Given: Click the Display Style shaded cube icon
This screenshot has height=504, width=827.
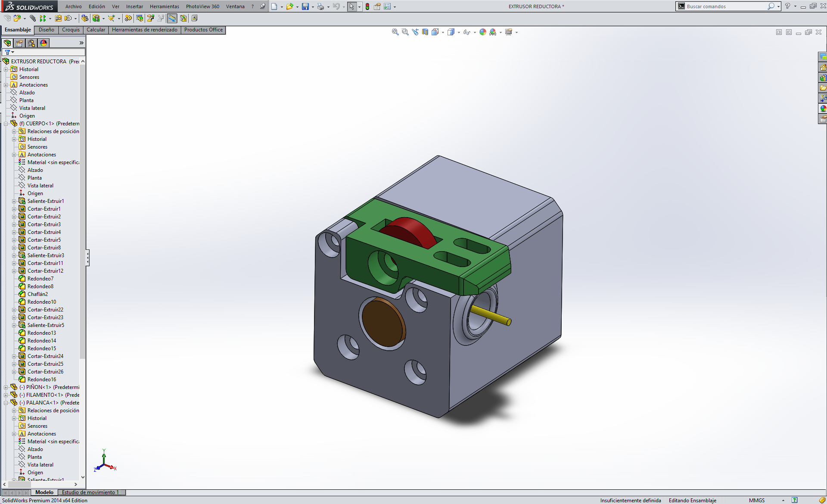Looking at the screenshot, I should coord(451,32).
